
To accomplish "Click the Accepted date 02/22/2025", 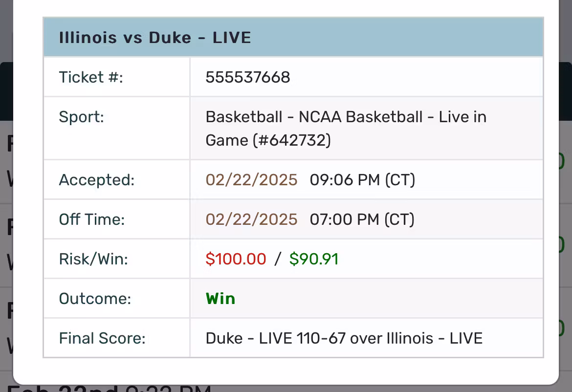I will (x=251, y=180).
